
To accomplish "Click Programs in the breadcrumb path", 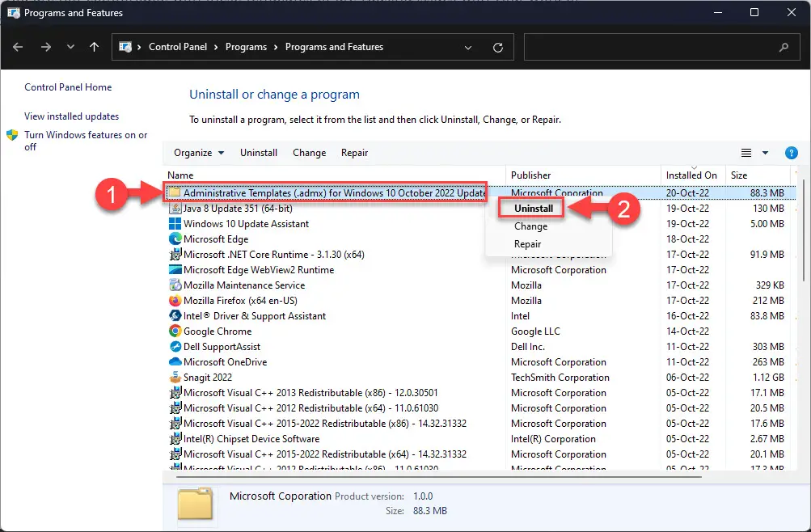I will (246, 47).
